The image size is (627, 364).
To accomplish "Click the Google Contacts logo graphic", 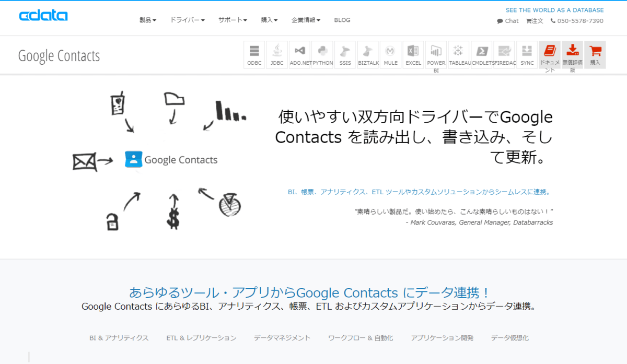I will tap(171, 159).
